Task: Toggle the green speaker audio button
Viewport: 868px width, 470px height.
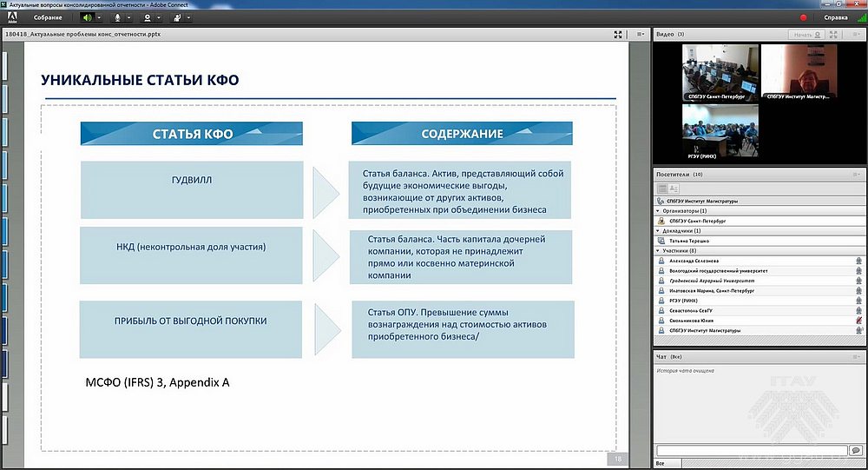Action: 87,17
